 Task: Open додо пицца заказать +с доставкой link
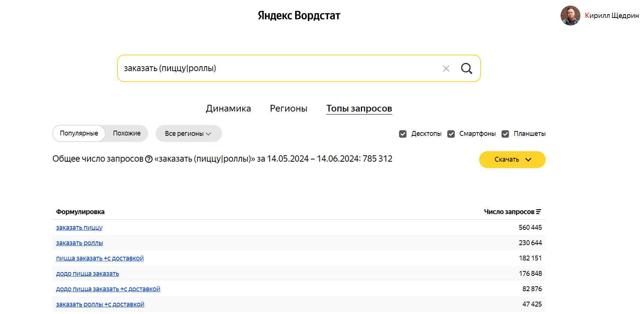(x=108, y=289)
